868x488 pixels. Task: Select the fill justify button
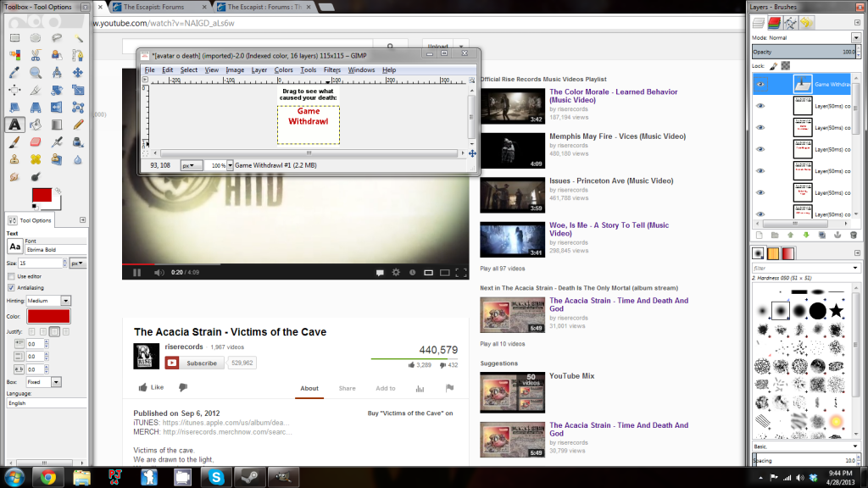pyautogui.click(x=66, y=331)
